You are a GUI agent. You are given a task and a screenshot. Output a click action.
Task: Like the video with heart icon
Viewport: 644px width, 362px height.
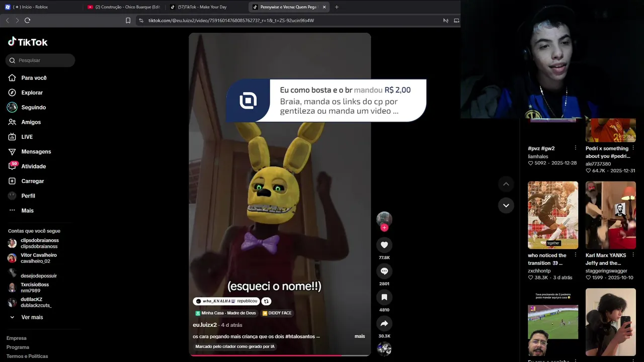pos(384,245)
